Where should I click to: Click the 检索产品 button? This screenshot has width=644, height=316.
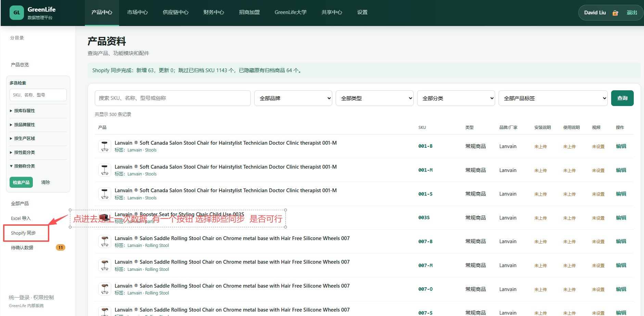coord(21,182)
